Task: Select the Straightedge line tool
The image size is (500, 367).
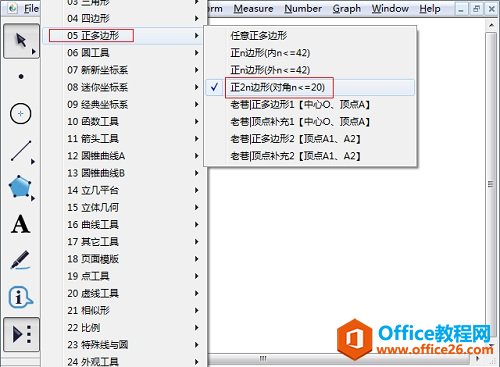Action: pos(21,151)
